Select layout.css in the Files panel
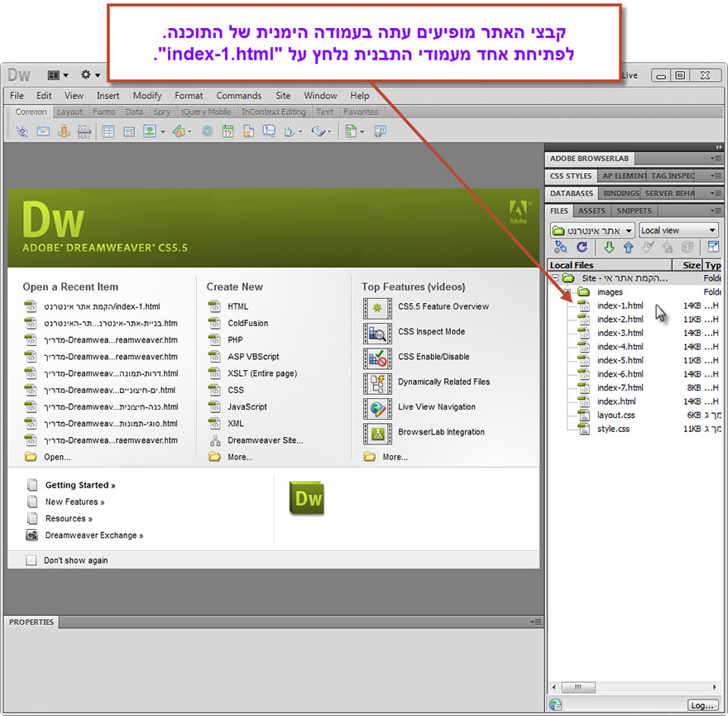728x716 pixels. pyautogui.click(x=615, y=416)
